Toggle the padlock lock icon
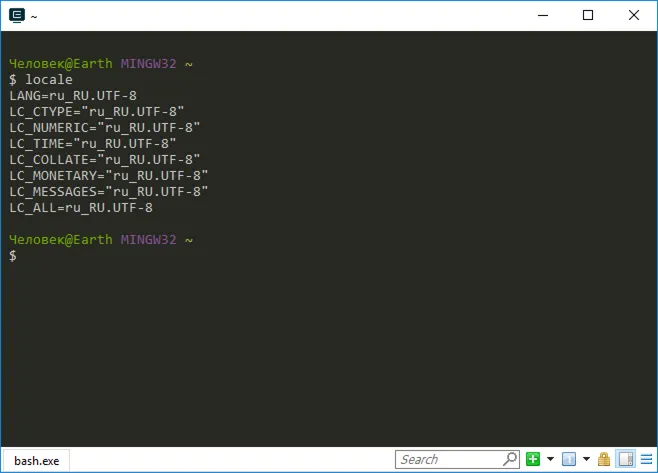 pos(604,459)
